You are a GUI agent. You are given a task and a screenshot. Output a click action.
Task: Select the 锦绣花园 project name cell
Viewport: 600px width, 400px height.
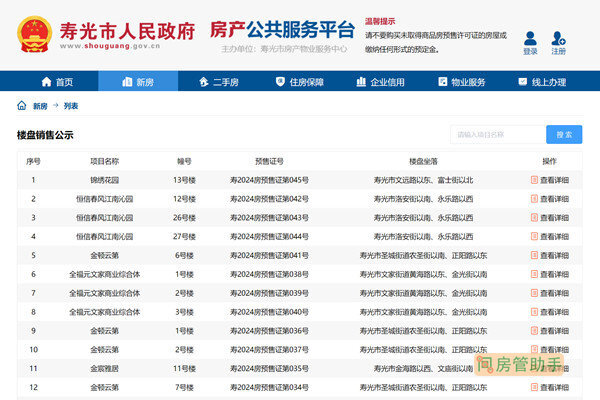(104, 180)
